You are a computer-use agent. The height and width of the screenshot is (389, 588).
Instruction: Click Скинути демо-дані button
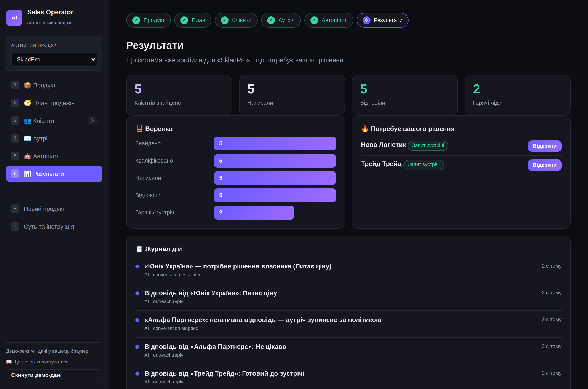click(x=54, y=375)
